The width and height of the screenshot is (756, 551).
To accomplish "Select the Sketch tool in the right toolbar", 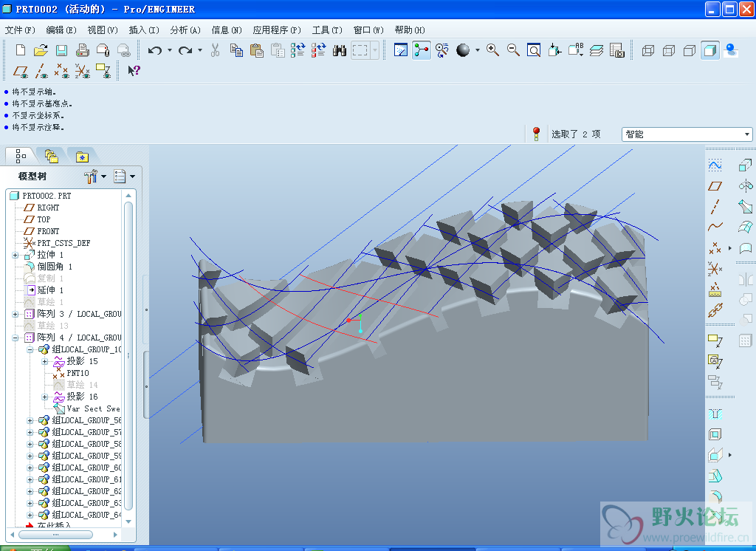I will pyautogui.click(x=715, y=165).
